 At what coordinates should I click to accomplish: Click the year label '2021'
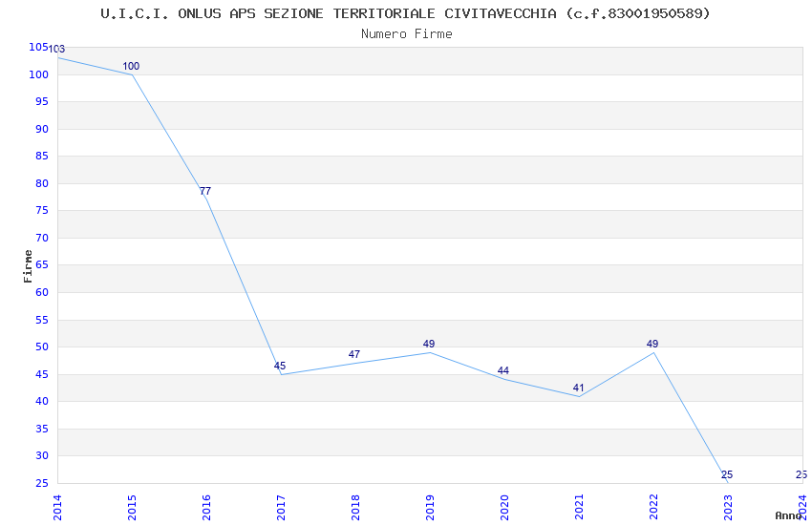coord(580,508)
